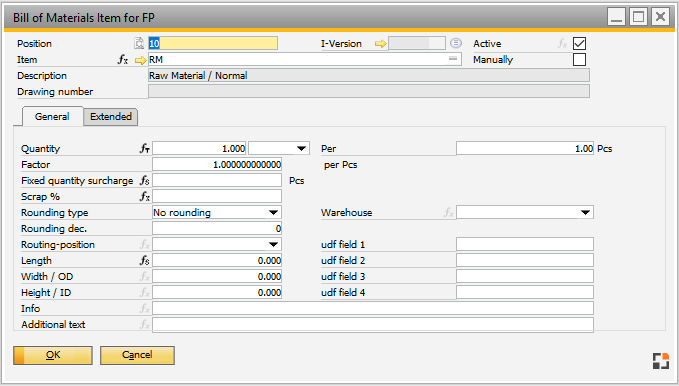Click the udf field 3 input
The width and height of the screenshot is (679, 386).
[525, 276]
